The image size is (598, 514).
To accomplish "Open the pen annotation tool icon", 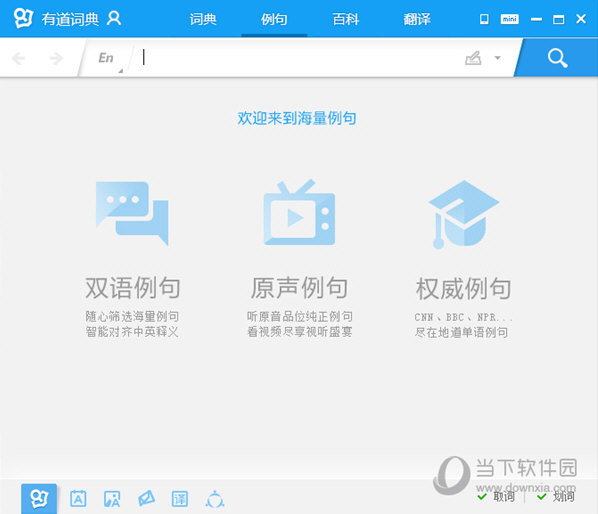I will [146, 498].
